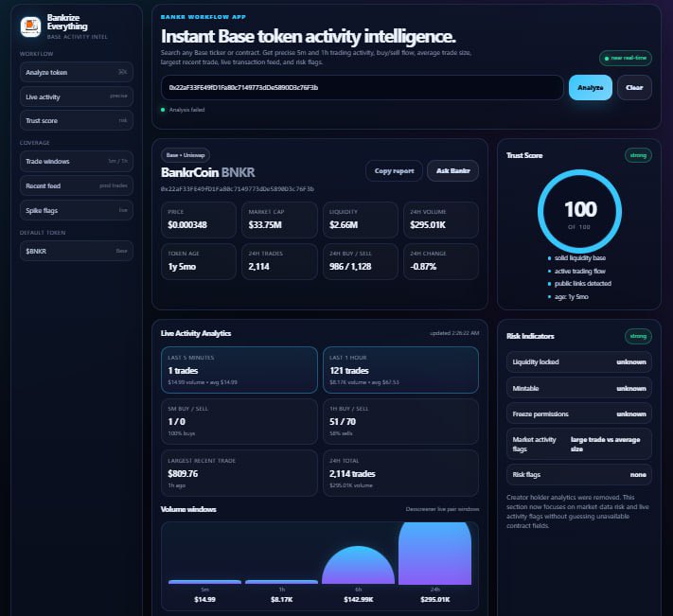Click the BankrCoin BNKR token title
The height and width of the screenshot is (616, 673).
[x=207, y=172]
